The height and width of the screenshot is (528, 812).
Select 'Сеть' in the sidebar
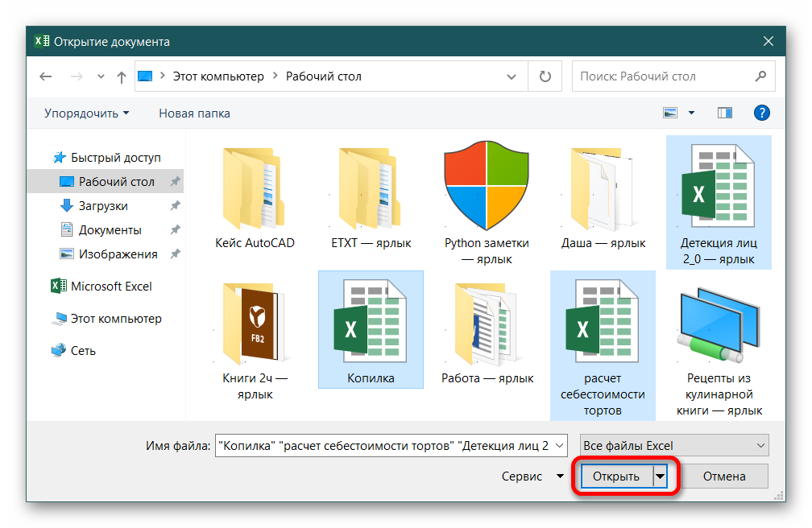tap(73, 350)
